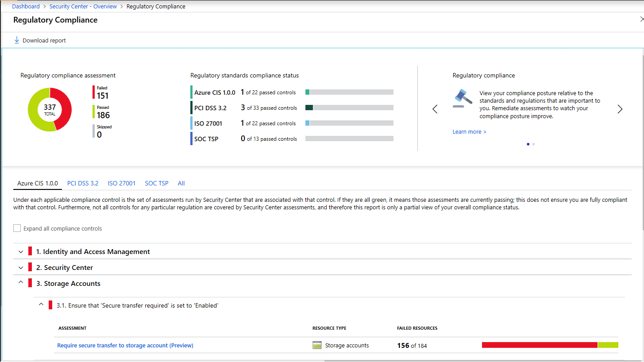Click the gavel regulatory compliance icon
The width and height of the screenshot is (644, 362).
[x=462, y=98]
